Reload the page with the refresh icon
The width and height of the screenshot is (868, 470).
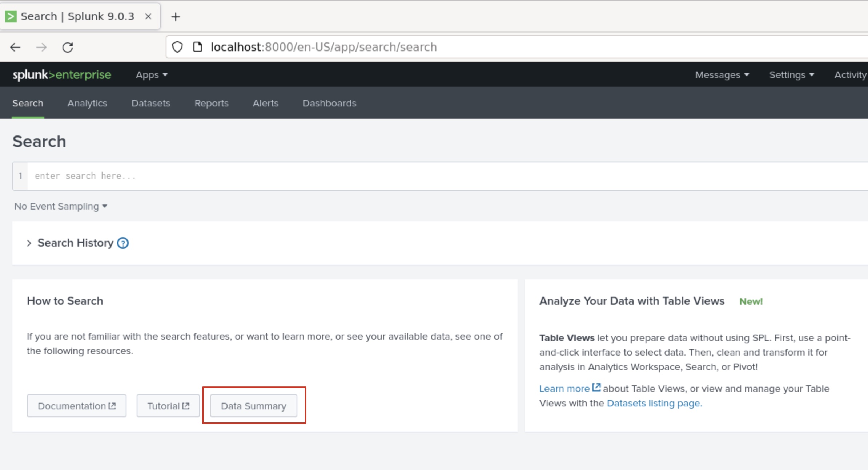(68, 47)
